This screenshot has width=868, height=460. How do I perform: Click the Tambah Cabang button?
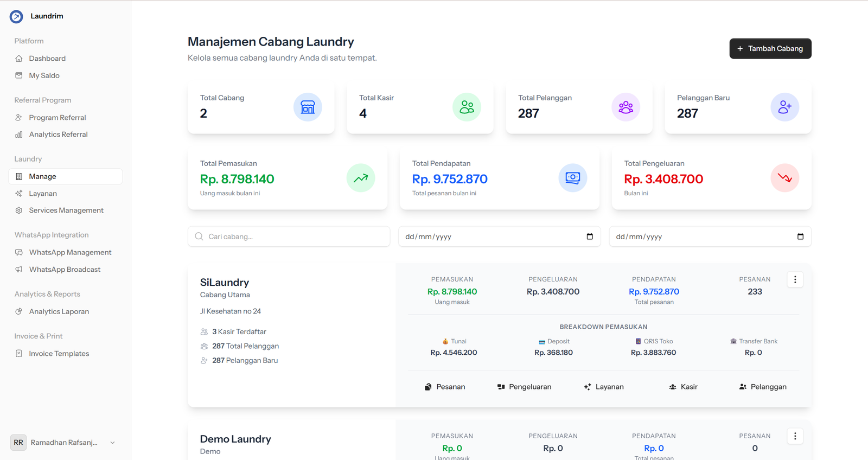(x=770, y=49)
